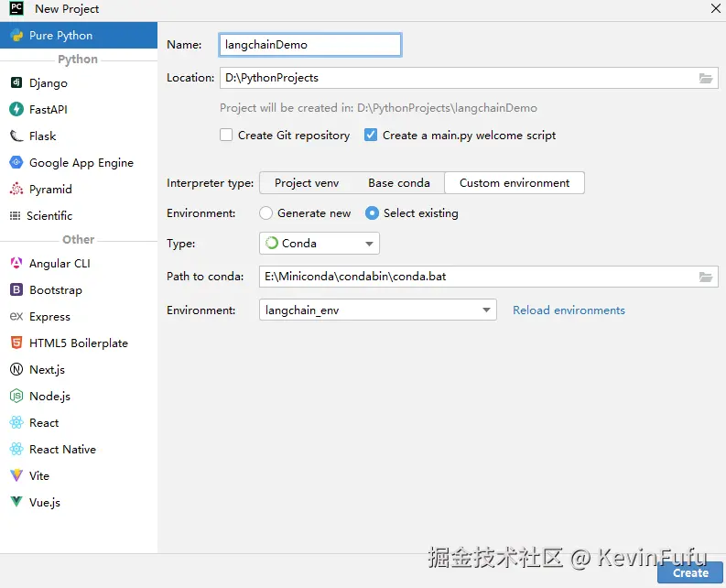Screen dimensions: 726x588
Task: Choose React Native label
Action: pos(62,449)
